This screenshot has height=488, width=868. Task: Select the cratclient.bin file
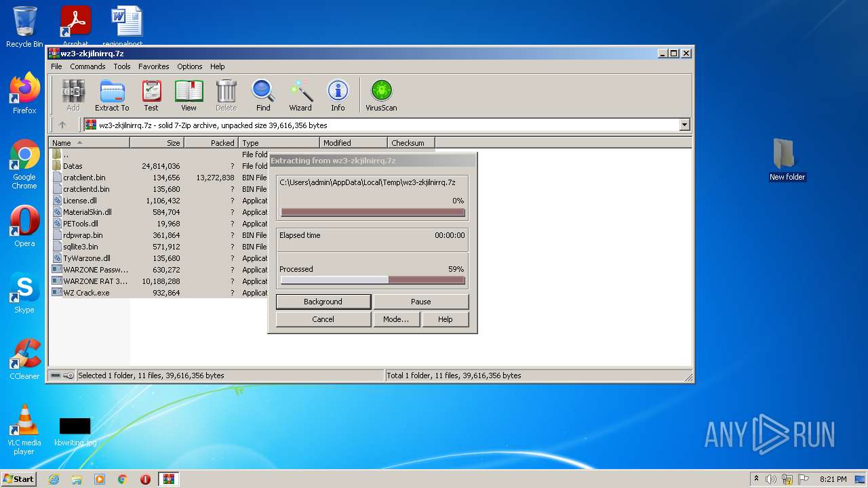[x=159, y=178]
